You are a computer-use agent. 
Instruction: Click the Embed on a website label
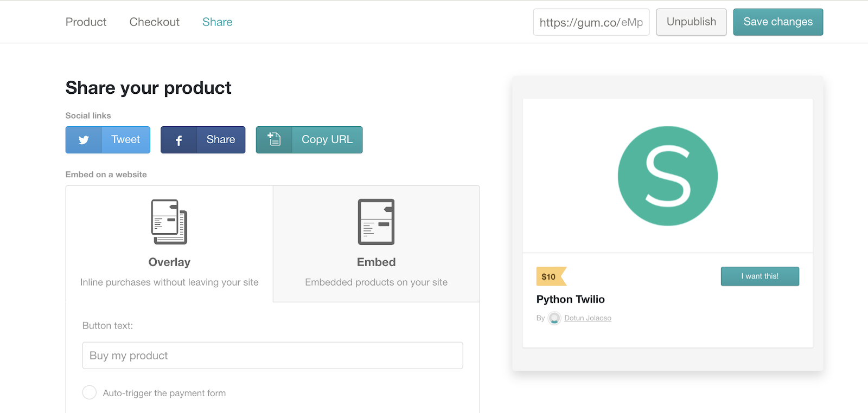coord(106,175)
